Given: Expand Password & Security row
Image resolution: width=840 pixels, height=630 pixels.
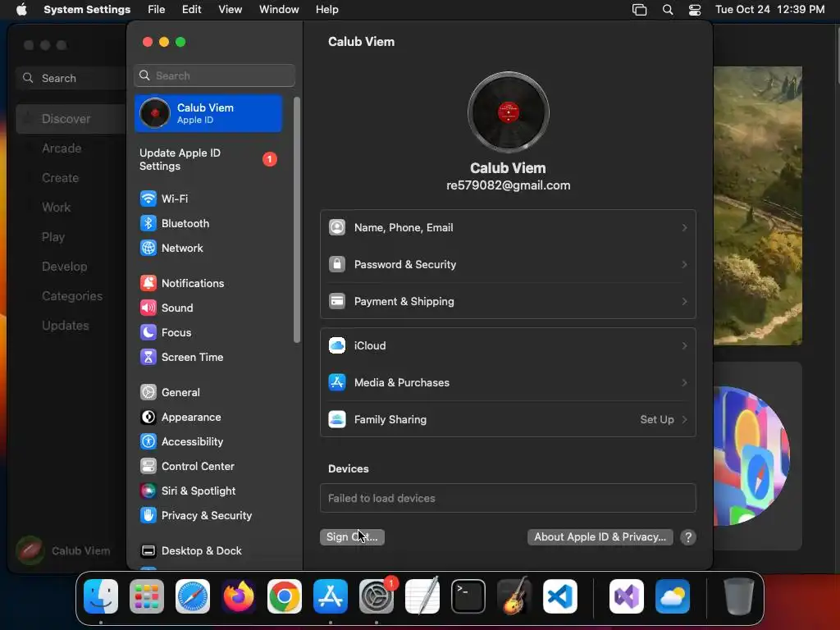Looking at the screenshot, I should pos(508,265).
